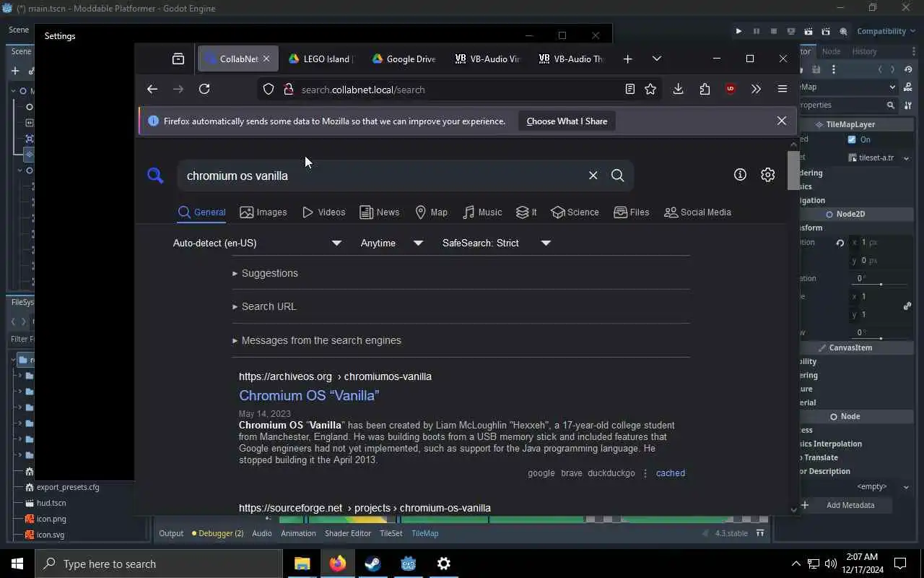Open File Explorer from taskbar
924x578 pixels.
click(x=302, y=564)
